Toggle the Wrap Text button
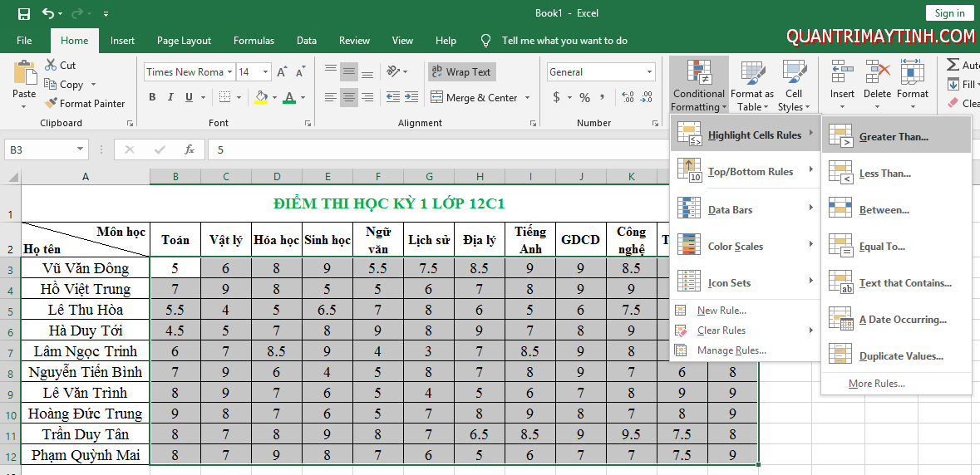The height and width of the screenshot is (475, 980). [462, 71]
